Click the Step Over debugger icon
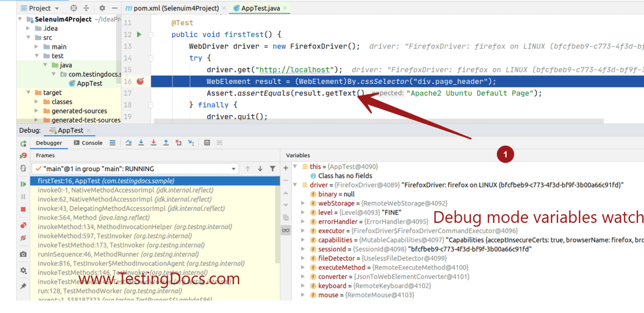The height and width of the screenshot is (313, 644). tap(128, 143)
